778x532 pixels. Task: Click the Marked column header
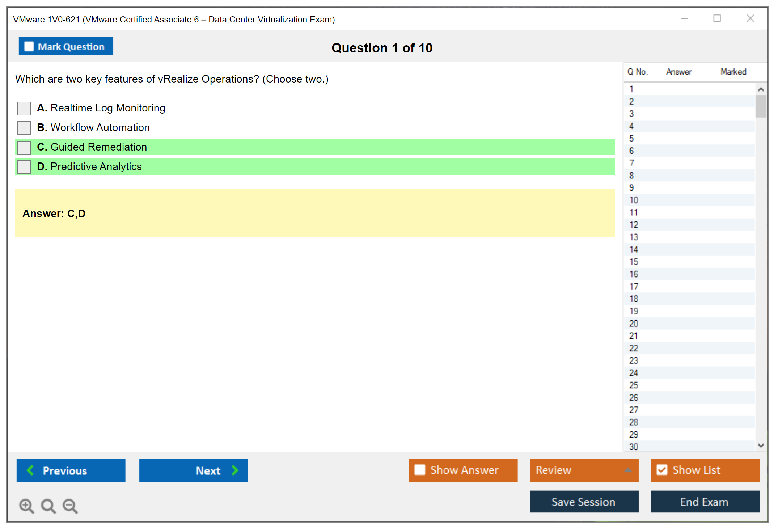(x=733, y=72)
